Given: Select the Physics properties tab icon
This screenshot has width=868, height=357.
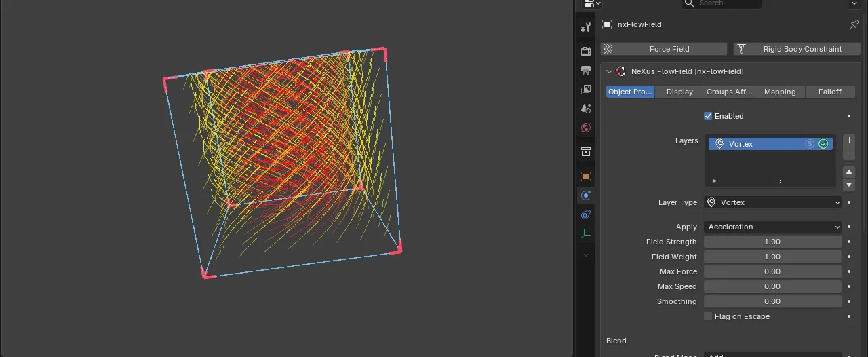Looking at the screenshot, I should tap(586, 195).
